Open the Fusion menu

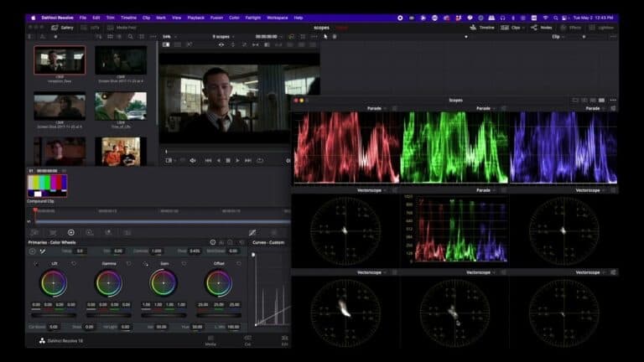(x=218, y=17)
